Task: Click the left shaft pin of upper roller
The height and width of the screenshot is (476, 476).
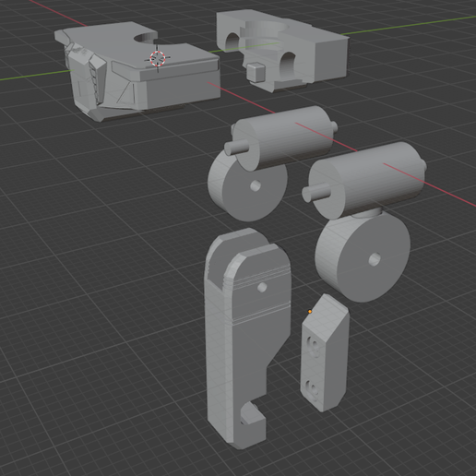Action: click(x=236, y=147)
